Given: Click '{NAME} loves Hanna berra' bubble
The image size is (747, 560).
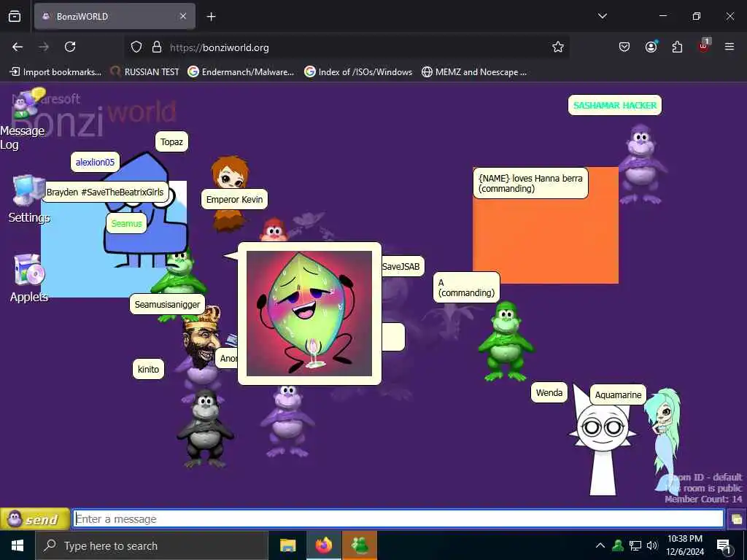Looking at the screenshot, I should [530, 183].
